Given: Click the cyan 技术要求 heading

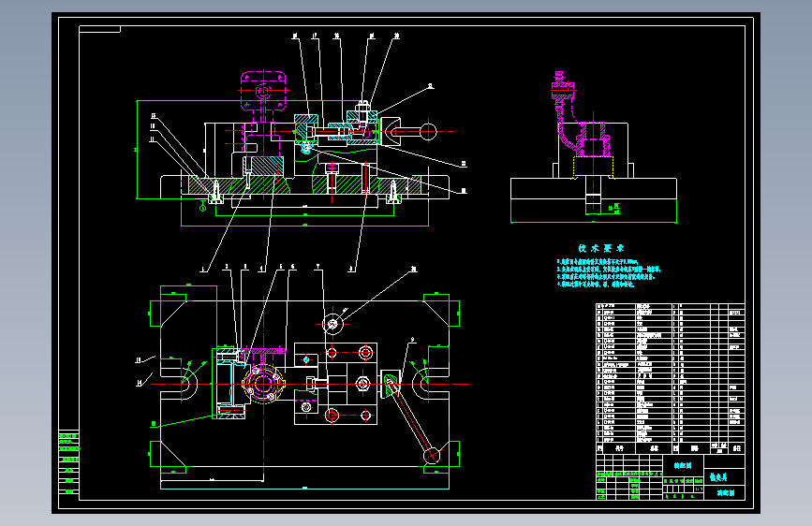Looking at the screenshot, I should [x=601, y=249].
